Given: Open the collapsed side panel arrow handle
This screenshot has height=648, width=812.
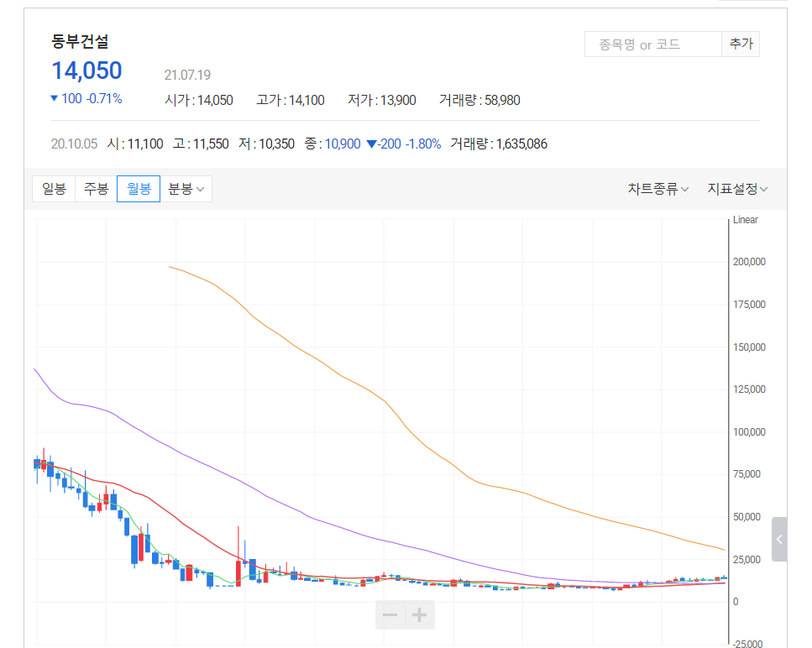Looking at the screenshot, I should (779, 540).
